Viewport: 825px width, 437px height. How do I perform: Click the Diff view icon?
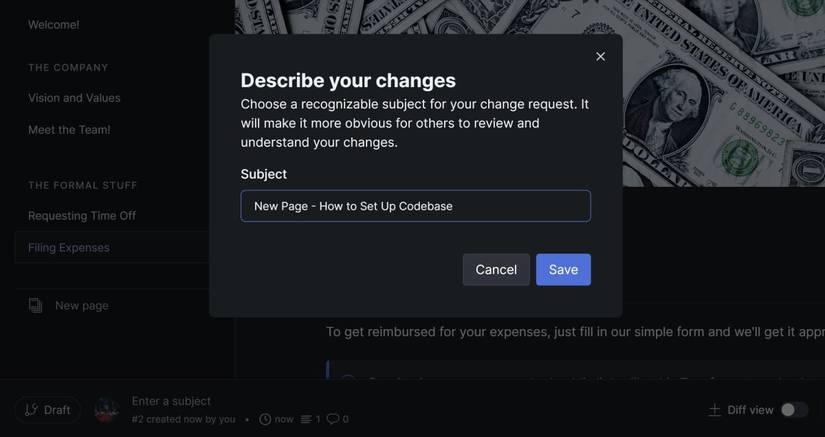pyautogui.click(x=714, y=410)
